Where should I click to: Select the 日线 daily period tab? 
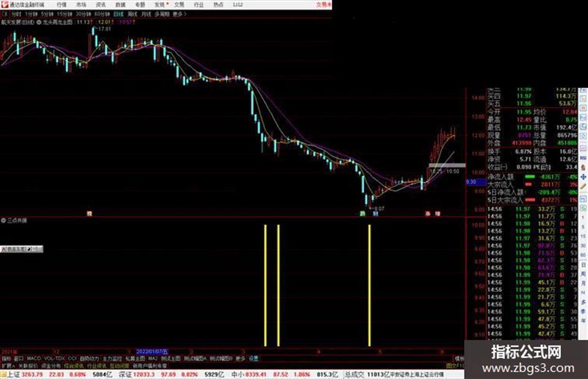[x=118, y=14]
